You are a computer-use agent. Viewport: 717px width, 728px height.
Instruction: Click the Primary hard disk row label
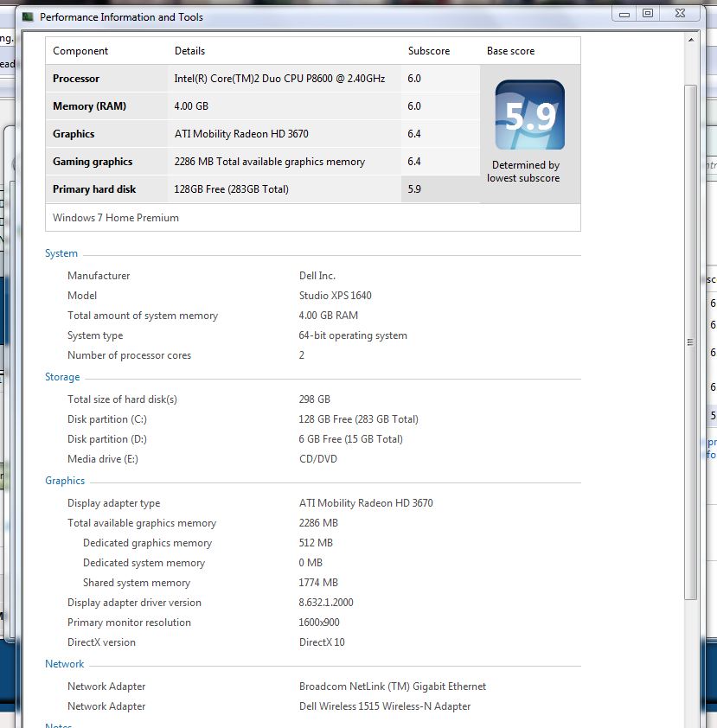pyautogui.click(x=94, y=189)
